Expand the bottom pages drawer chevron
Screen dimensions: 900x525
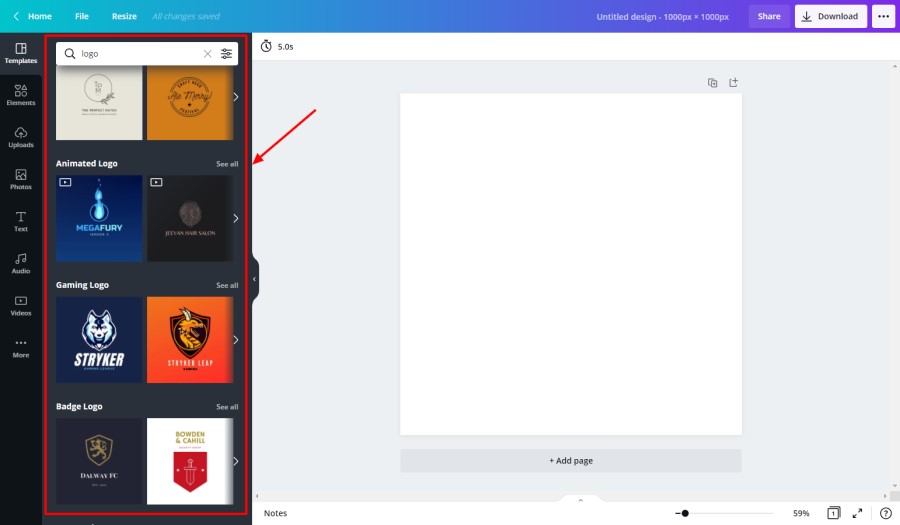point(580,500)
